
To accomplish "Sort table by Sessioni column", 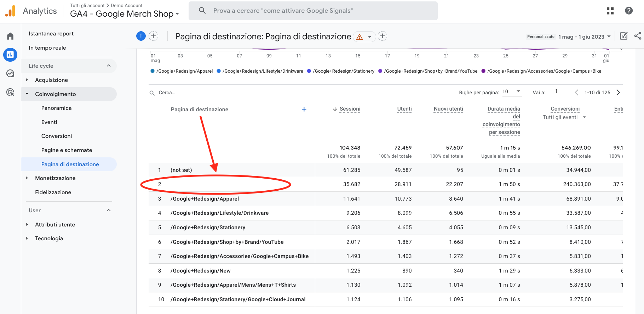I will (350, 109).
